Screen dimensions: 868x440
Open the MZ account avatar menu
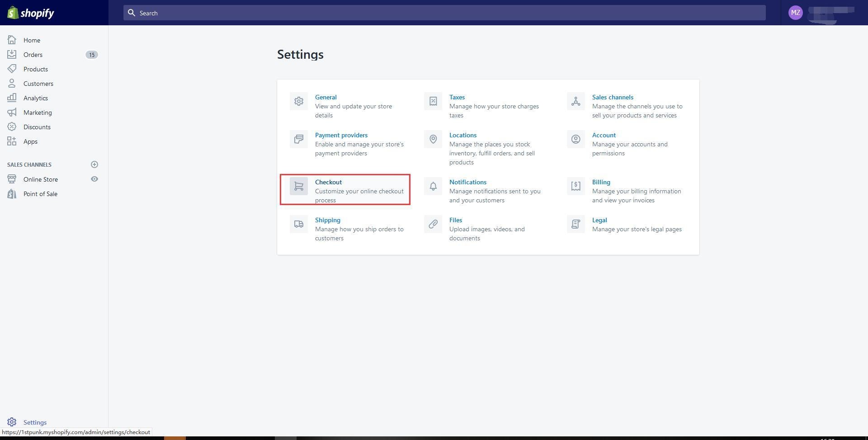pyautogui.click(x=795, y=13)
